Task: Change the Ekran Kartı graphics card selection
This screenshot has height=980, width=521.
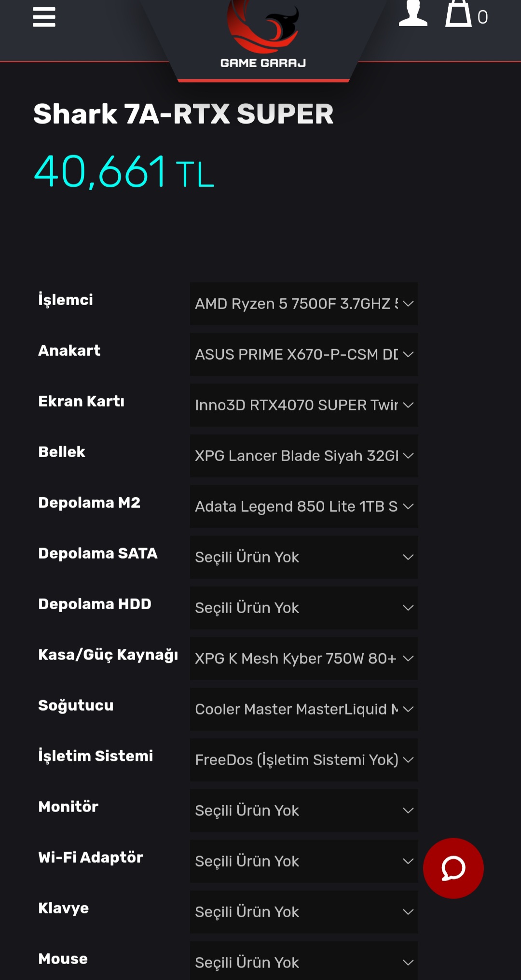Action: tap(304, 405)
